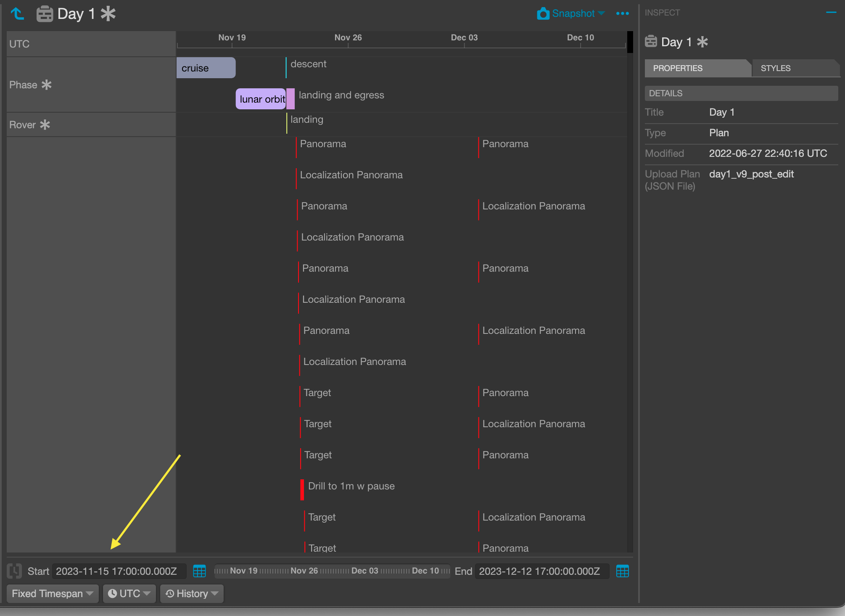
Task: Click the navigate up arrow icon
Action: click(17, 14)
